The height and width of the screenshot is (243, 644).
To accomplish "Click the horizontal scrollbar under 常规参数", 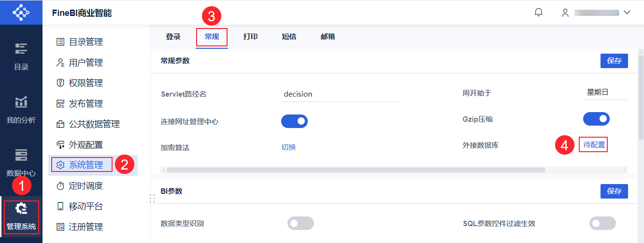I will 356,170.
